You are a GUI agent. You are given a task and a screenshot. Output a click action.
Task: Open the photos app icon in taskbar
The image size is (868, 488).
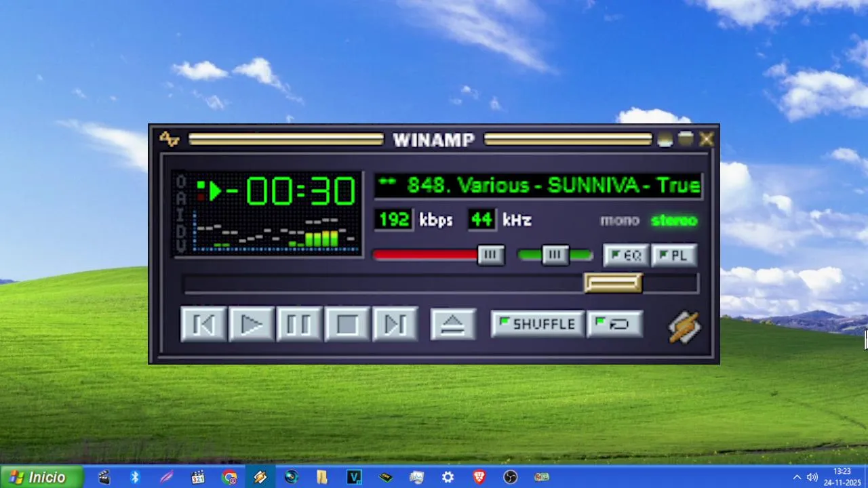click(x=416, y=477)
